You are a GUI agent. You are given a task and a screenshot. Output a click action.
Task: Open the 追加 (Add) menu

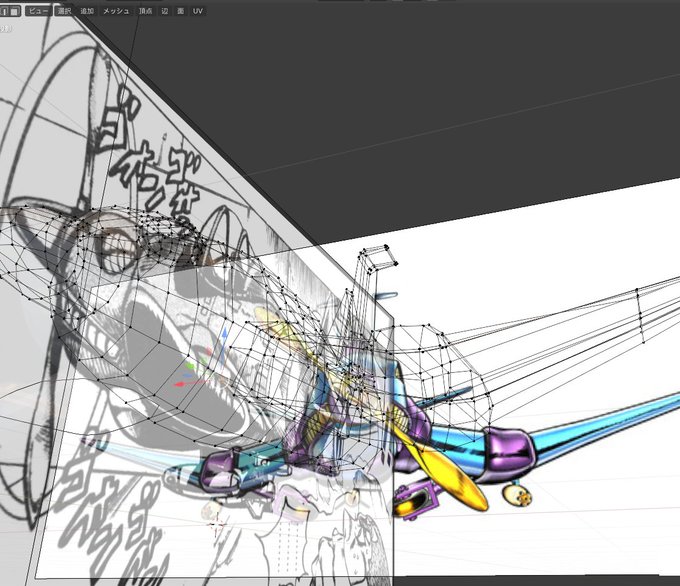pyautogui.click(x=87, y=11)
